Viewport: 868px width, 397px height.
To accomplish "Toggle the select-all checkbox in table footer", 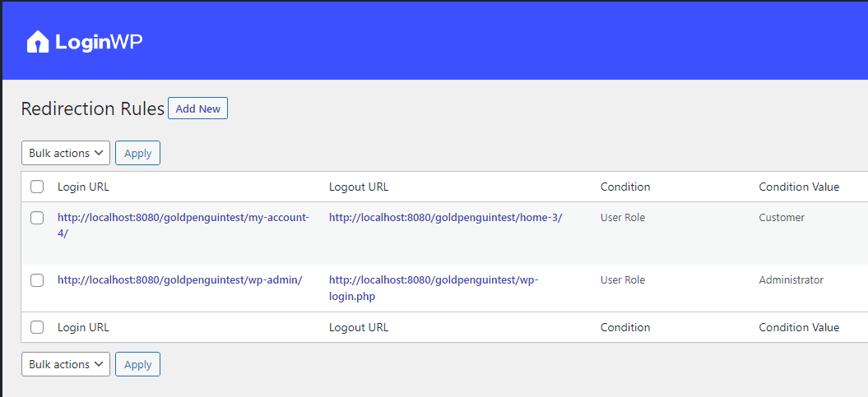I will pos(37,327).
